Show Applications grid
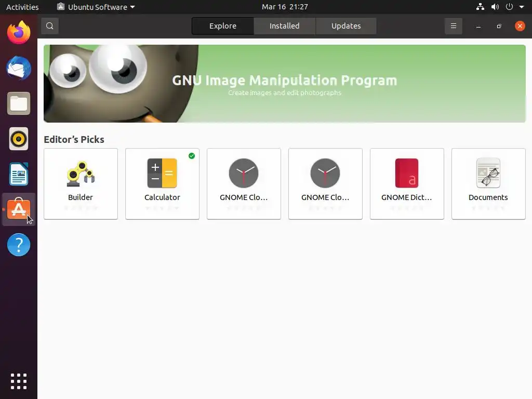Screen dimensions: 532x399 coord(19,381)
